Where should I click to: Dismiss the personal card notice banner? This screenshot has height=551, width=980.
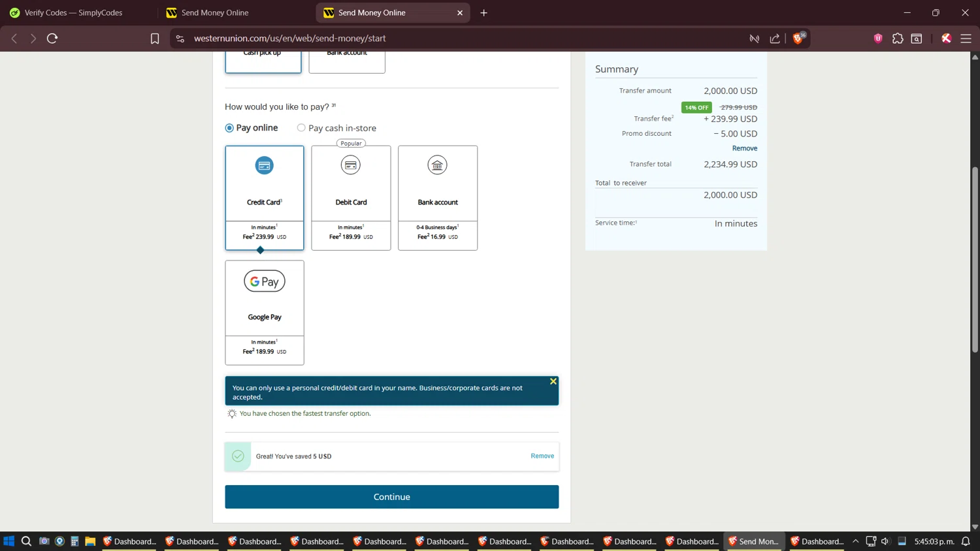pyautogui.click(x=553, y=381)
